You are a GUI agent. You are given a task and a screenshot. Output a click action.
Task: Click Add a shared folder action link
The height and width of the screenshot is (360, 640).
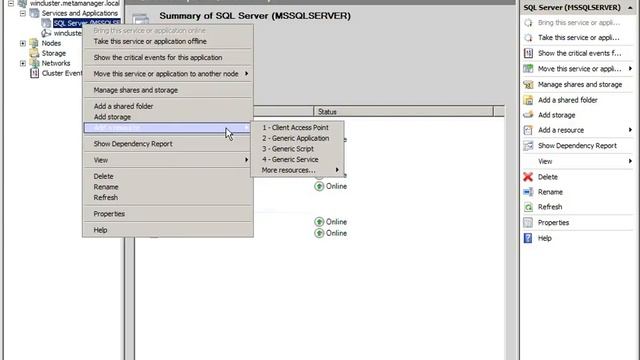(568, 100)
